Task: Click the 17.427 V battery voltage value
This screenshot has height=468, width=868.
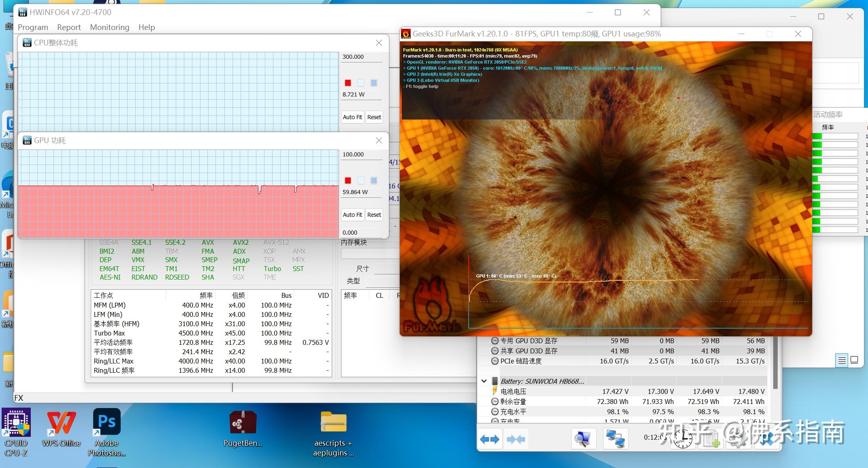Action: [x=615, y=391]
